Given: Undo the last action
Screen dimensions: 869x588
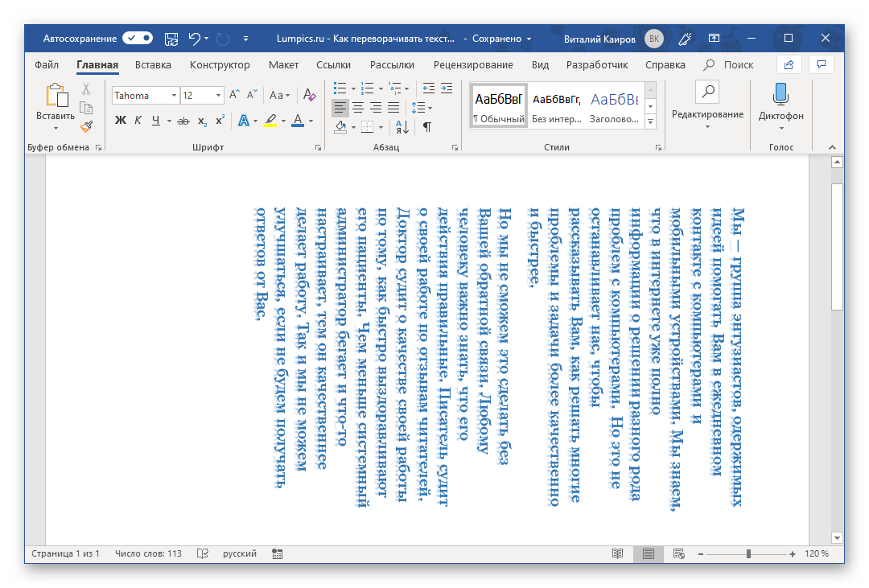Looking at the screenshot, I should coord(195,39).
